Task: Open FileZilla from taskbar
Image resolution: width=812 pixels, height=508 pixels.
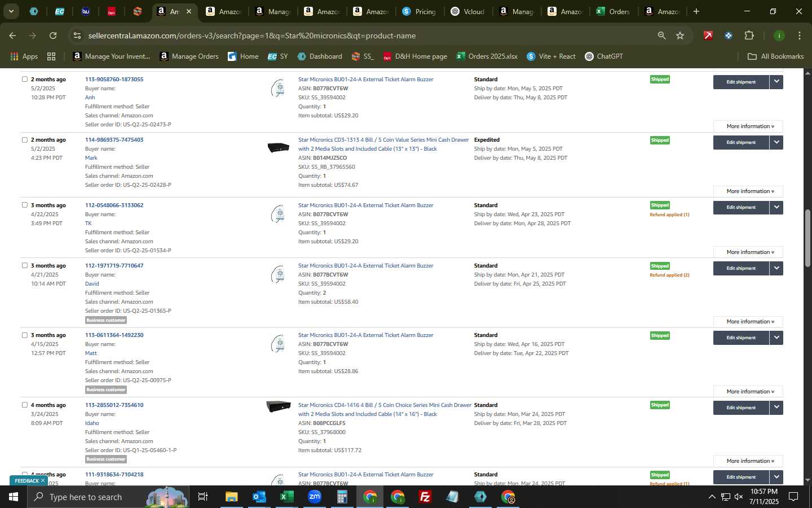Action: pyautogui.click(x=425, y=497)
